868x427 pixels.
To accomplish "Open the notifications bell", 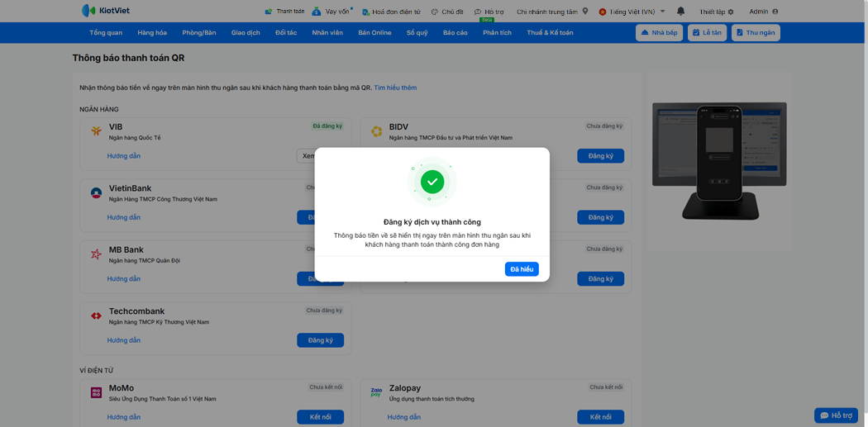I will click(681, 11).
